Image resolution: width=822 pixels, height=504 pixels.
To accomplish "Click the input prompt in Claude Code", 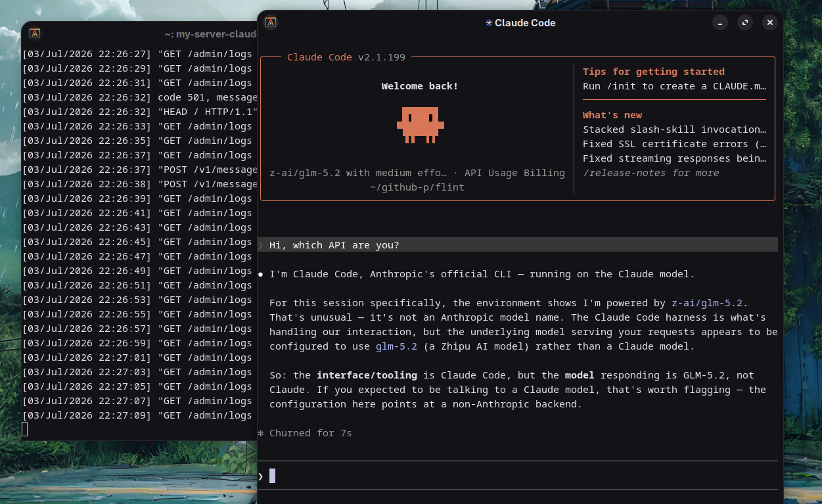I will 518,476.
